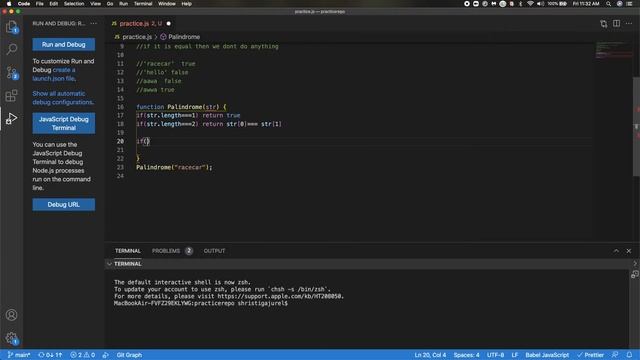Open the Explorer view in activity bar
The height and width of the screenshot is (360, 640).
click(11, 27)
